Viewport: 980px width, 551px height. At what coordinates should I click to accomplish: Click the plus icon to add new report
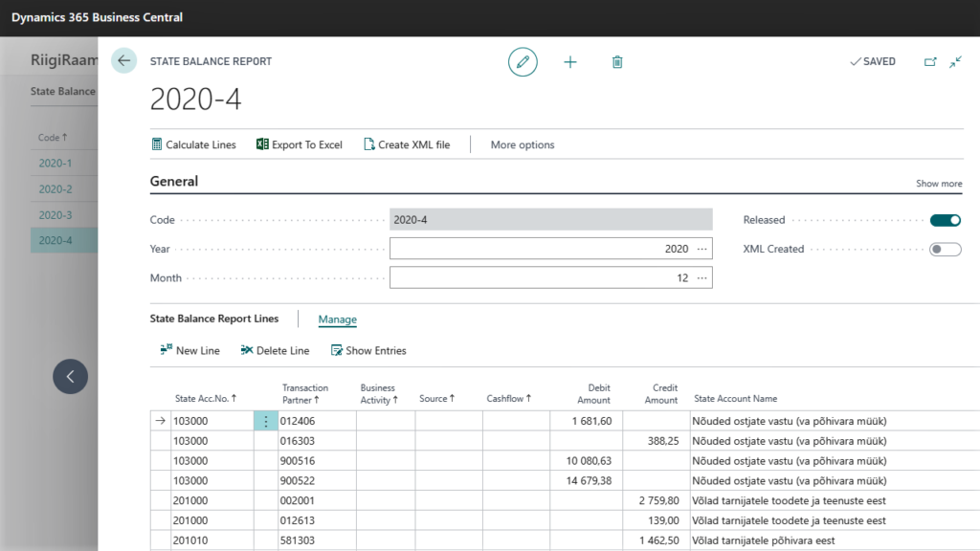pyautogui.click(x=570, y=62)
